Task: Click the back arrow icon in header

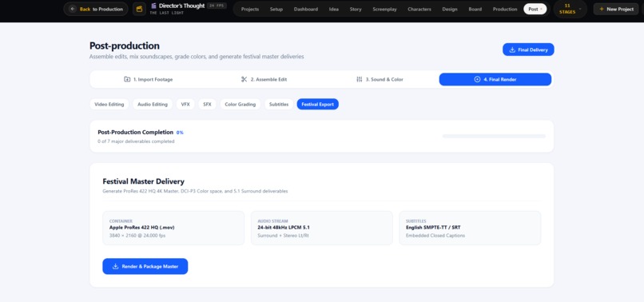Action: point(73,9)
